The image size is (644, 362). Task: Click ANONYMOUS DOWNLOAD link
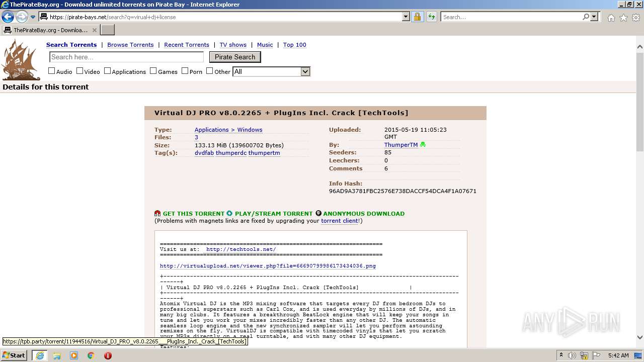pos(364,214)
